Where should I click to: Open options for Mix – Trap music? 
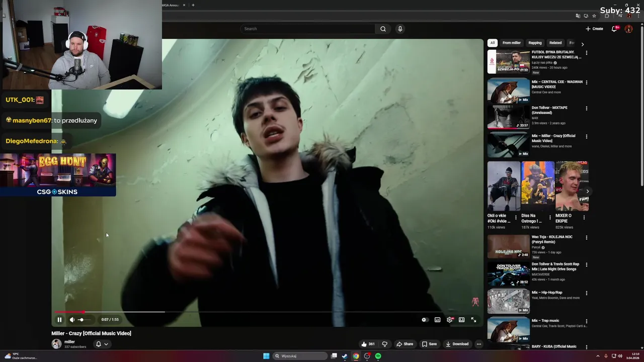(x=586, y=321)
